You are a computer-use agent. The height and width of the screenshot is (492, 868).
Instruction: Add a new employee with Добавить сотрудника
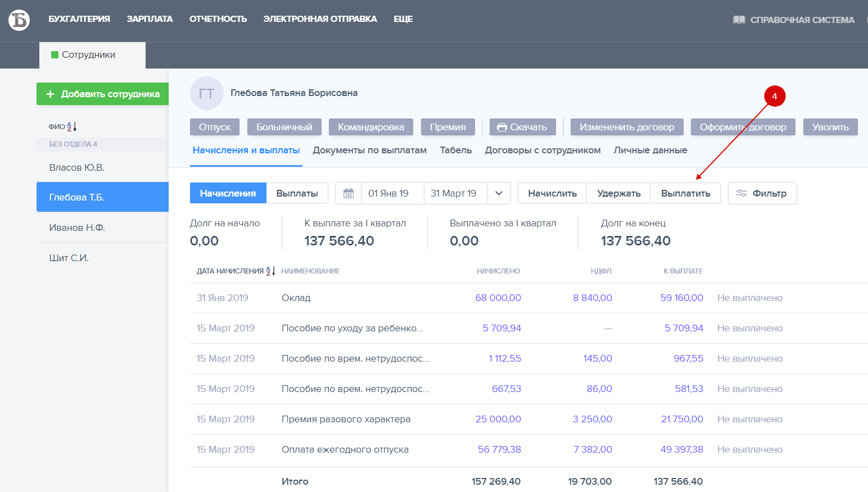(x=102, y=94)
